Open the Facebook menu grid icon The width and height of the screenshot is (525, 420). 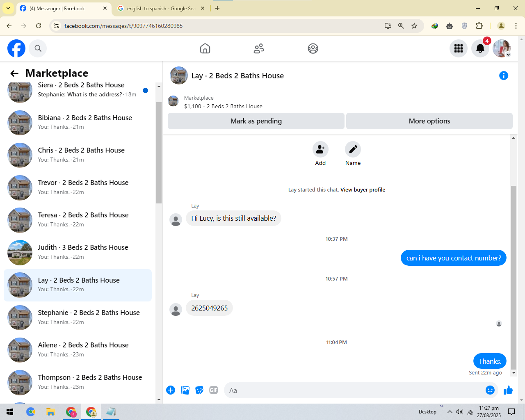(459, 48)
